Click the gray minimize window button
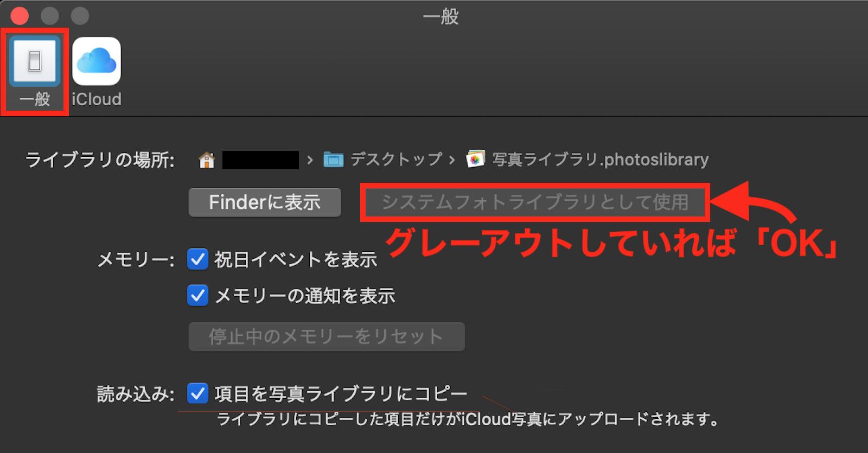Screen dimensions: 868x453 point(50,16)
